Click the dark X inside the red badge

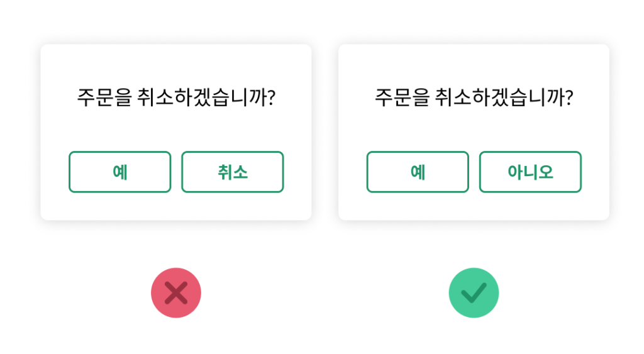tap(176, 293)
